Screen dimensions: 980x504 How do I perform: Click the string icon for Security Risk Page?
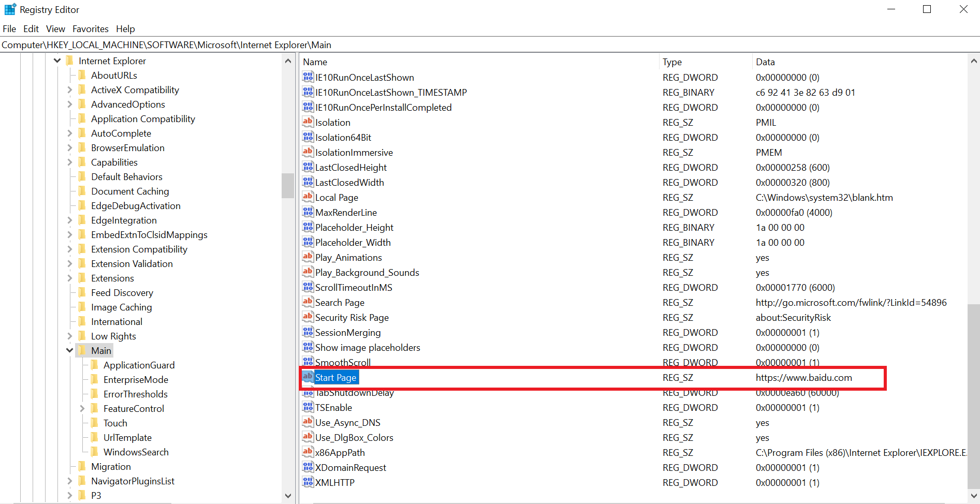click(x=308, y=317)
